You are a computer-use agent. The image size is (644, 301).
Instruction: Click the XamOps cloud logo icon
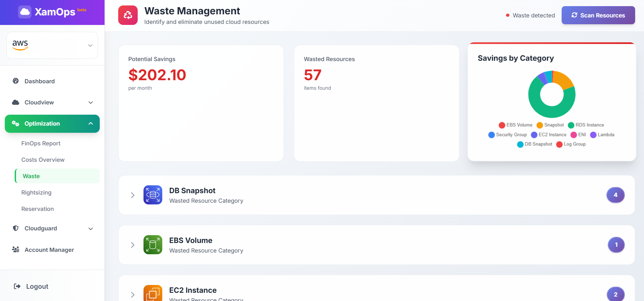coord(25,12)
